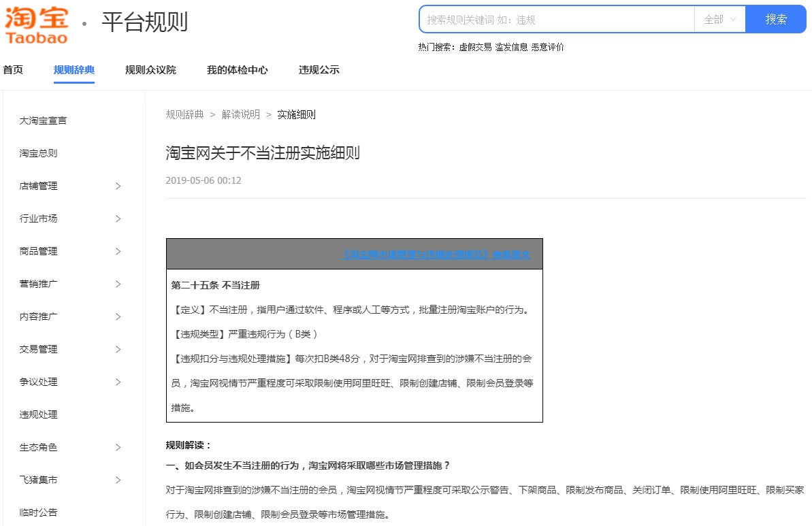Screen dimensions: 812x526
Task: Select the 规则辞典 tab
Action: 74,70
